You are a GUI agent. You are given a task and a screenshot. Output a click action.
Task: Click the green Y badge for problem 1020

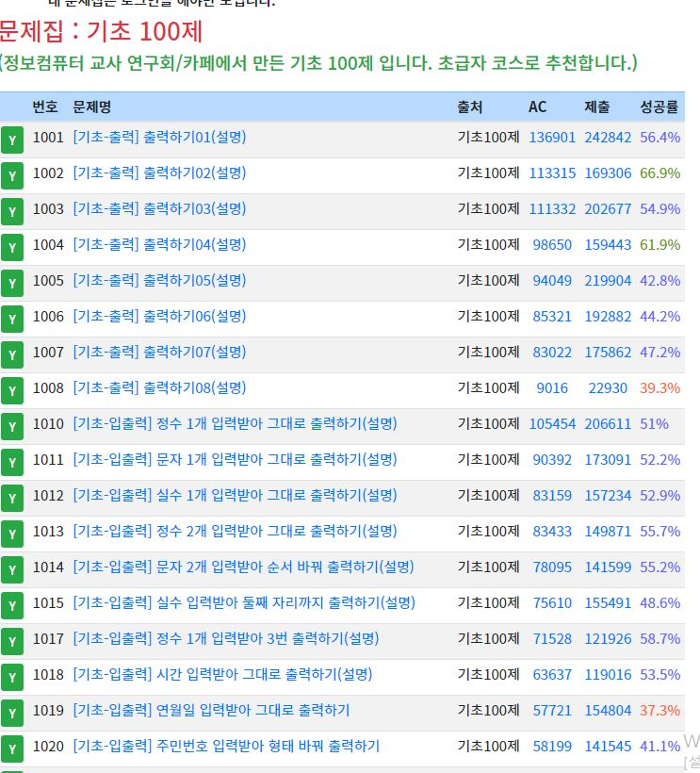pyautogui.click(x=12, y=748)
